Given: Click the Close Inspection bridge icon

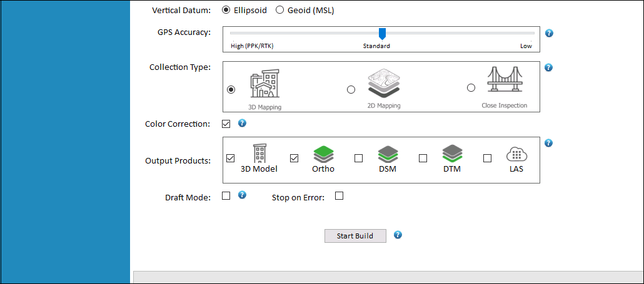Looking at the screenshot, I should [505, 79].
